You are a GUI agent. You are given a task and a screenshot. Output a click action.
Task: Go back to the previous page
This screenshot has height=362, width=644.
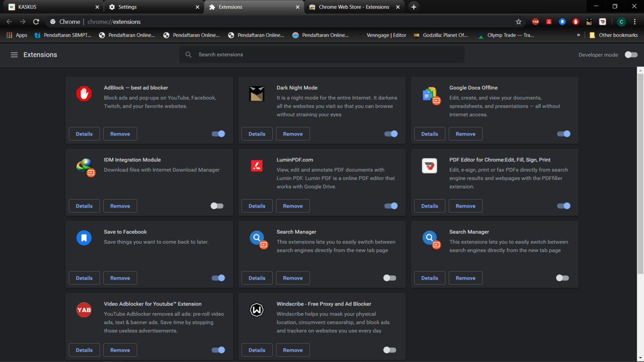9,22
